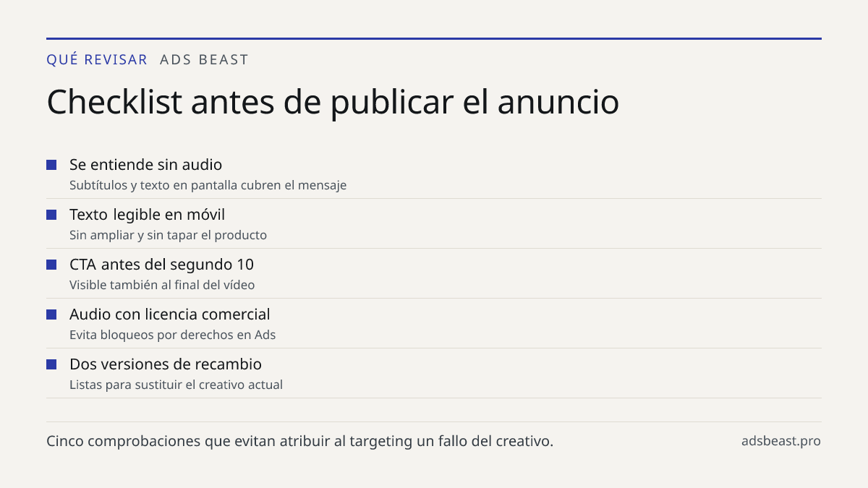Viewport: 868px width, 488px height.
Task: Select the item 'Se entiende sin audio'
Action: (x=145, y=165)
